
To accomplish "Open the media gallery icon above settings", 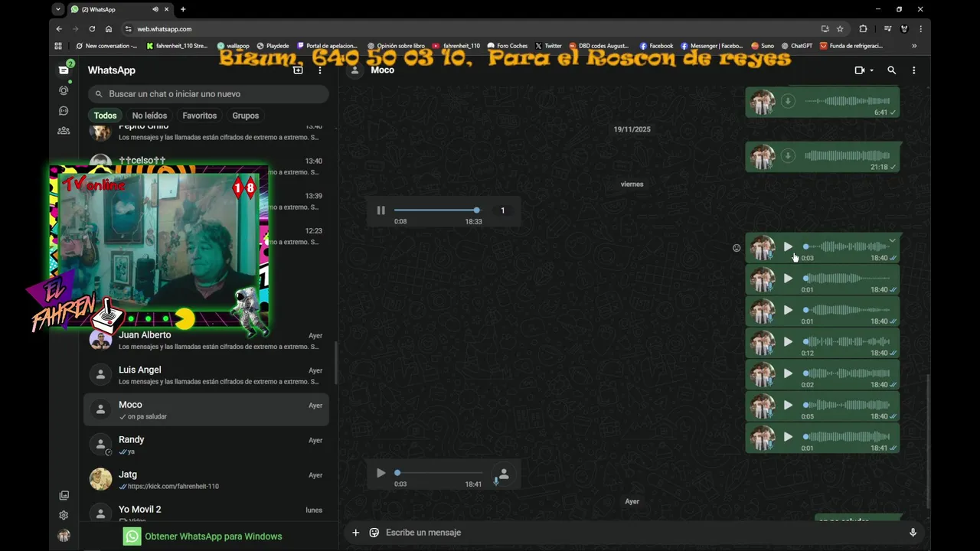I will pyautogui.click(x=64, y=495).
